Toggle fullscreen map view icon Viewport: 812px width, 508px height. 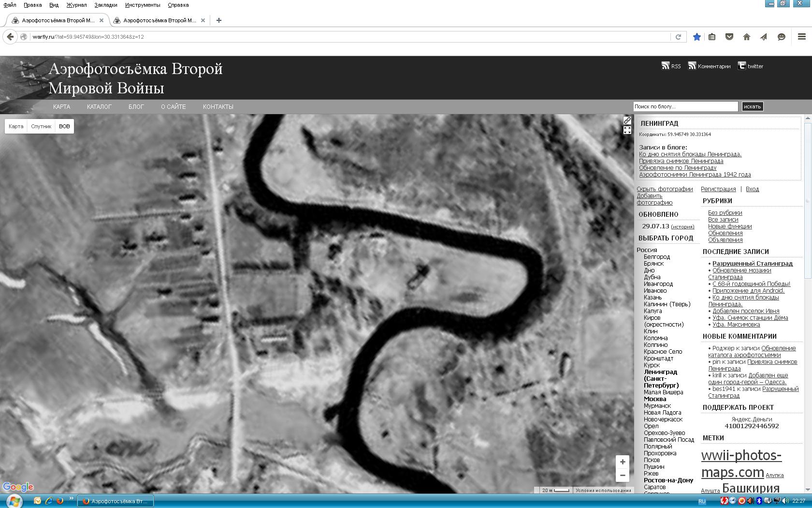coord(627,130)
